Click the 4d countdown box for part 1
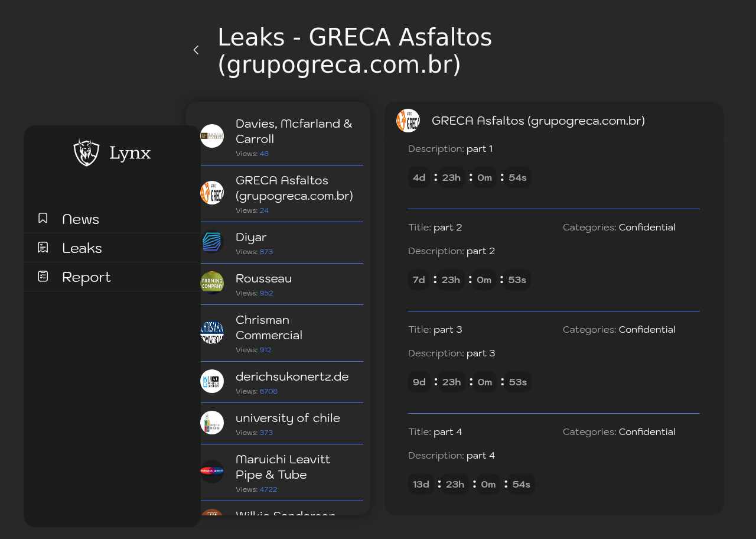This screenshot has width=756, height=539. tap(419, 177)
